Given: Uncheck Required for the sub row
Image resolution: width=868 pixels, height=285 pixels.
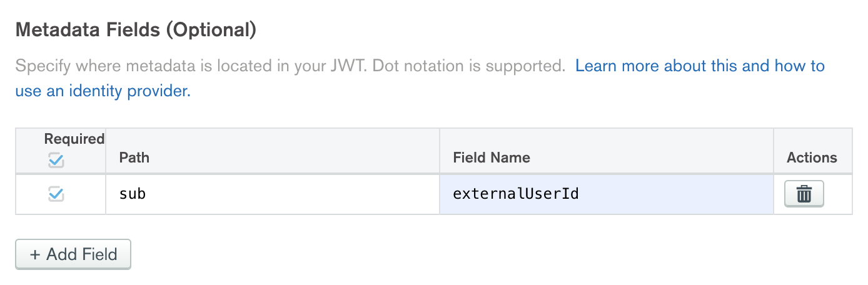Looking at the screenshot, I should (x=56, y=194).
